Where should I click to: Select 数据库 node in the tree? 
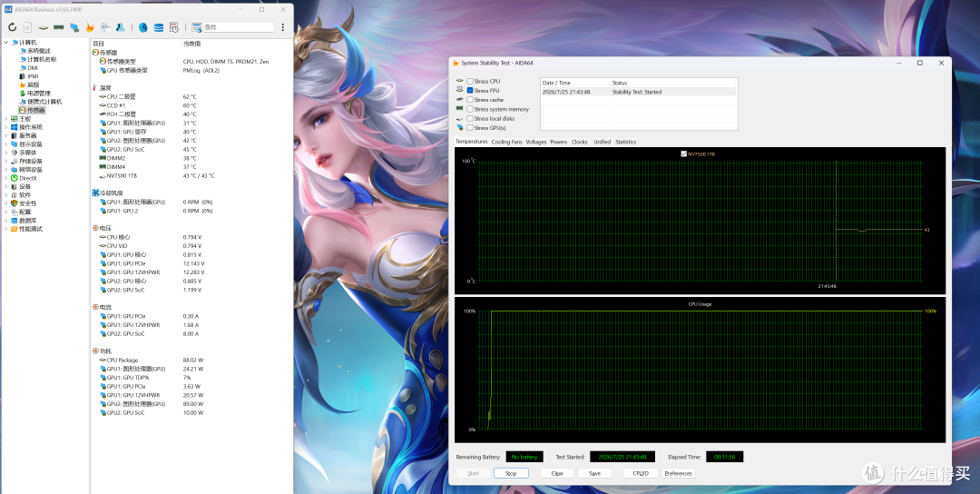[x=27, y=220]
